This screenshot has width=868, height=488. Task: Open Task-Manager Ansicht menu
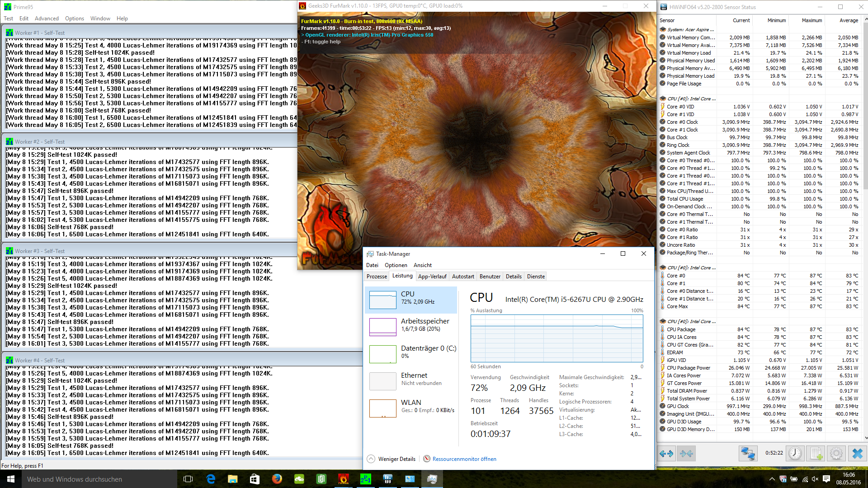pos(423,265)
